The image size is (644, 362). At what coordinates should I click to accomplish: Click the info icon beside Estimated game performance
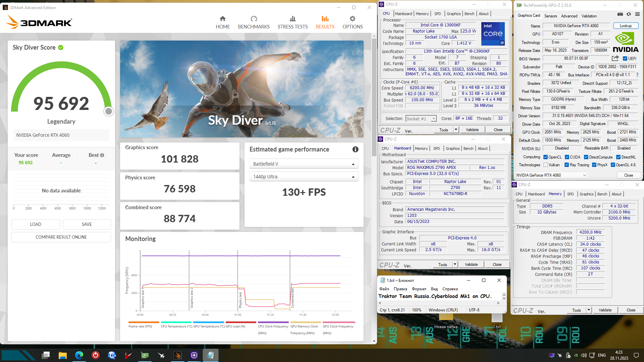pos(356,149)
